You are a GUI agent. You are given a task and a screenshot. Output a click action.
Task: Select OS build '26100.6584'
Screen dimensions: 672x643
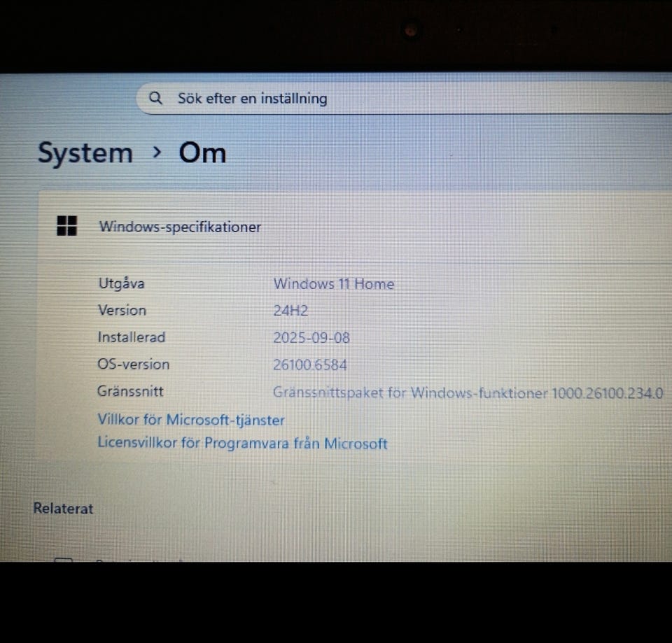(x=310, y=365)
